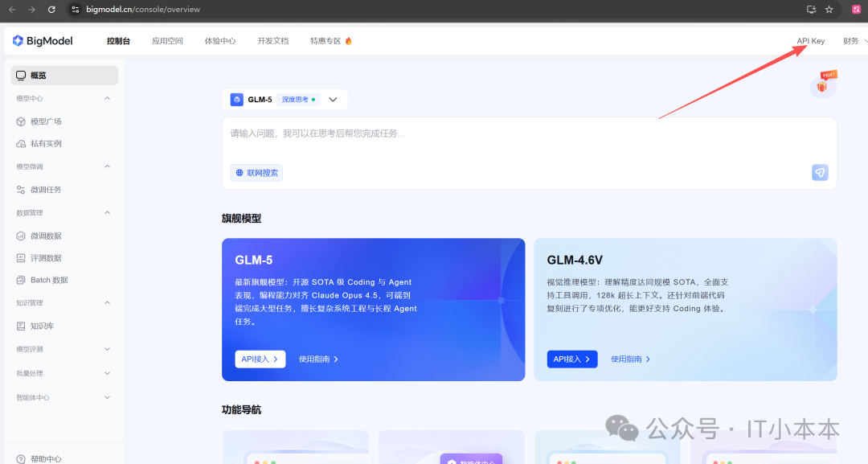The width and height of the screenshot is (868, 464).
Task: Click the browser address bar URL
Action: [143, 10]
